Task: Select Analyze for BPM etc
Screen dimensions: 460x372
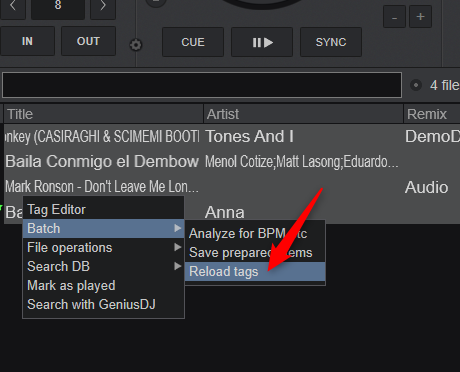Action: 255,234
